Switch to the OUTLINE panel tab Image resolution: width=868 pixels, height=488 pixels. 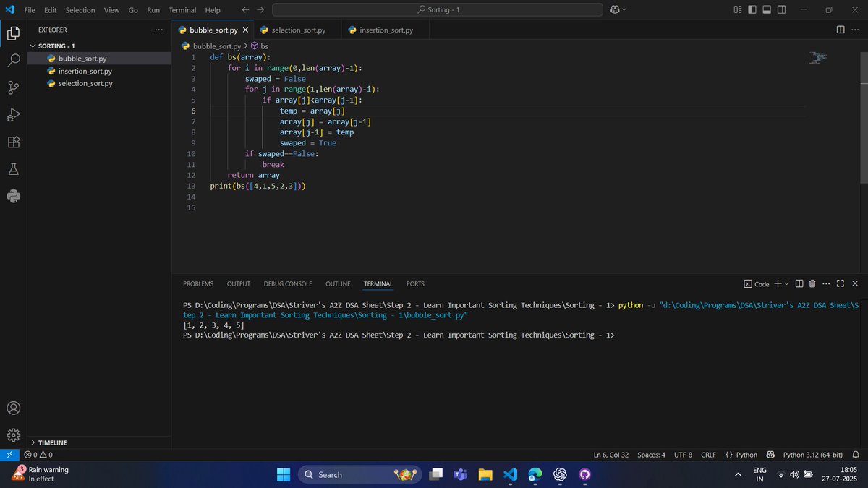point(338,284)
